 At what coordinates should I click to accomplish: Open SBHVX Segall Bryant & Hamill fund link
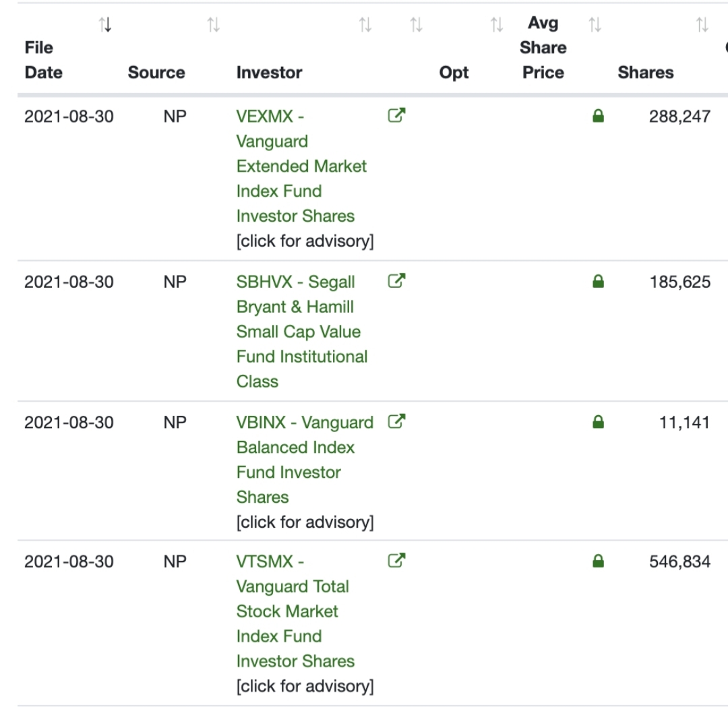pos(302,332)
